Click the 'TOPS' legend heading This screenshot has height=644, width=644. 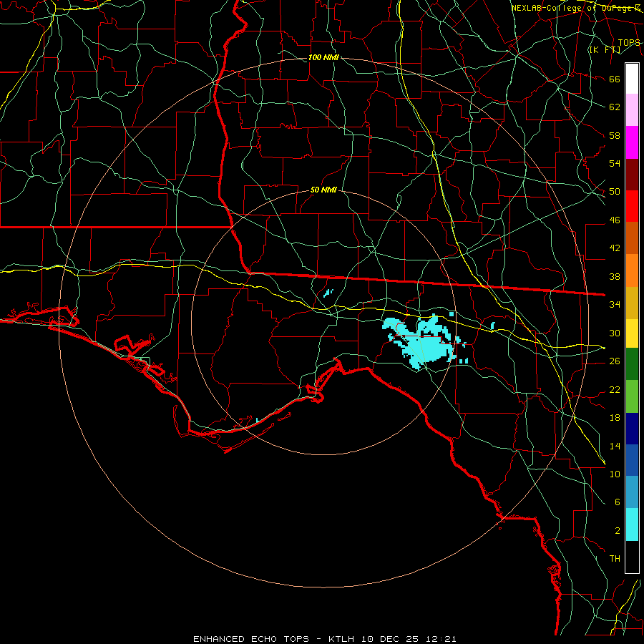pos(629,43)
